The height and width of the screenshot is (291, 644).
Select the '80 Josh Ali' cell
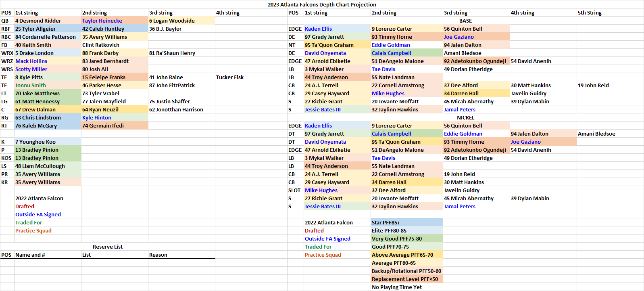(x=115, y=69)
